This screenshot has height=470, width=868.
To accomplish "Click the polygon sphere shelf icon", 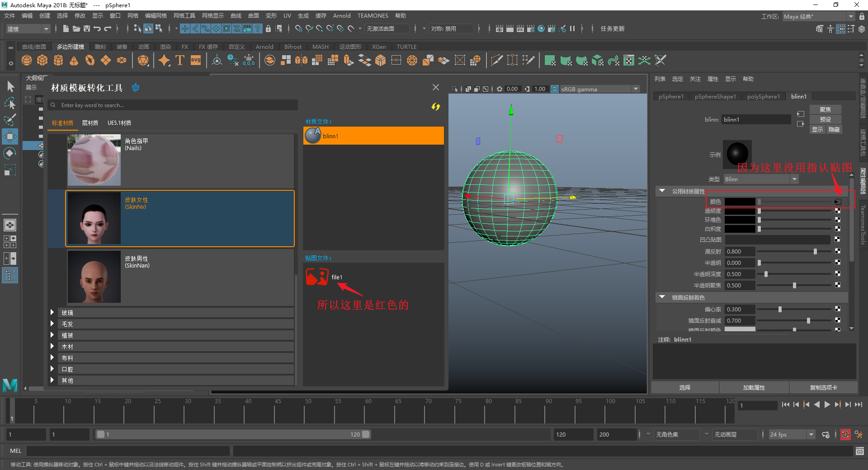I will coord(27,60).
